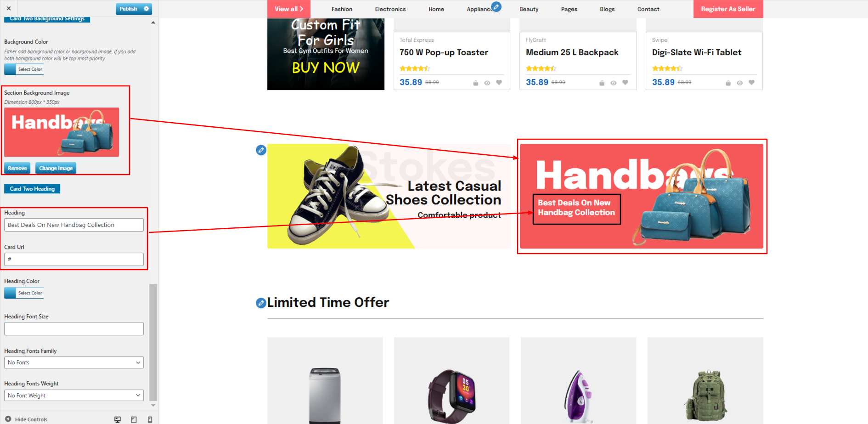Open the Electronics menu item
This screenshot has width=868, height=424.
390,9
